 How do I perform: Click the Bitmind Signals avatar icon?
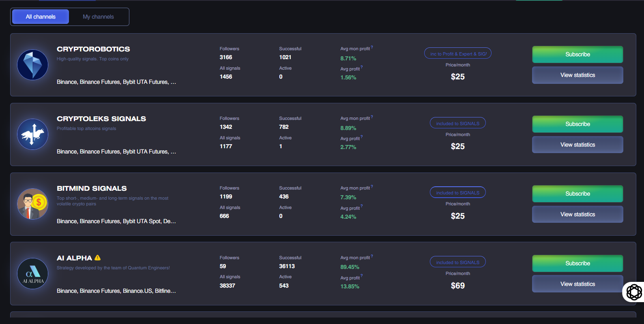point(32,204)
